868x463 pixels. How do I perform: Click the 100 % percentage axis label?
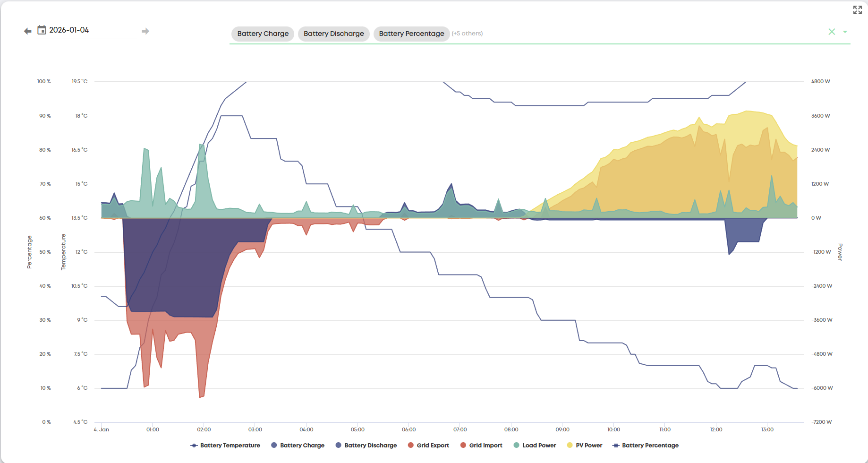(44, 81)
